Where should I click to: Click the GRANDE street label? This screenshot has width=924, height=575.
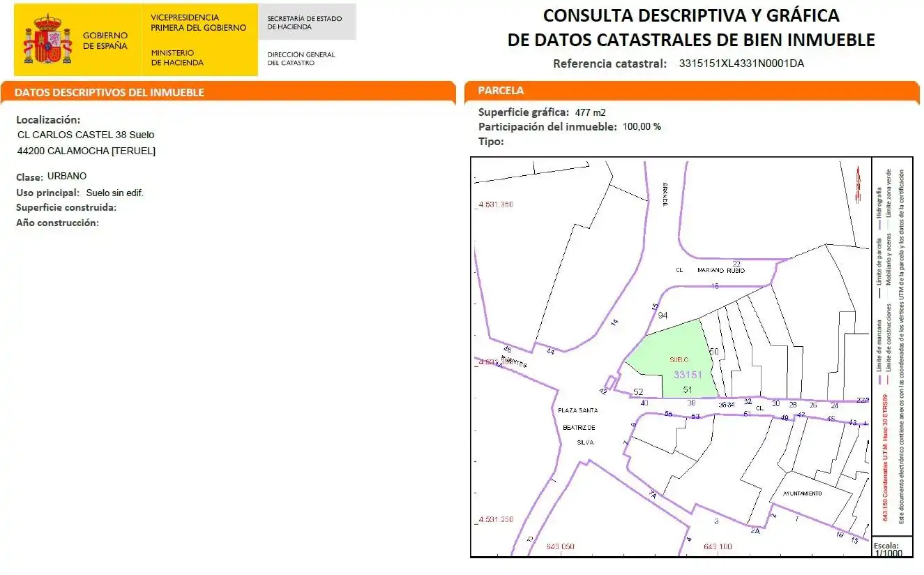tap(665, 195)
